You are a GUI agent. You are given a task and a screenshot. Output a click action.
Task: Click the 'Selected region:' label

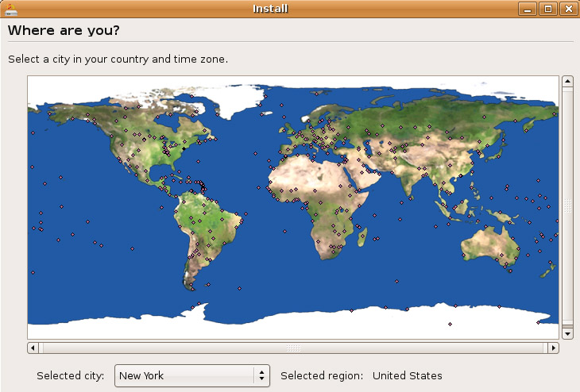click(x=322, y=375)
